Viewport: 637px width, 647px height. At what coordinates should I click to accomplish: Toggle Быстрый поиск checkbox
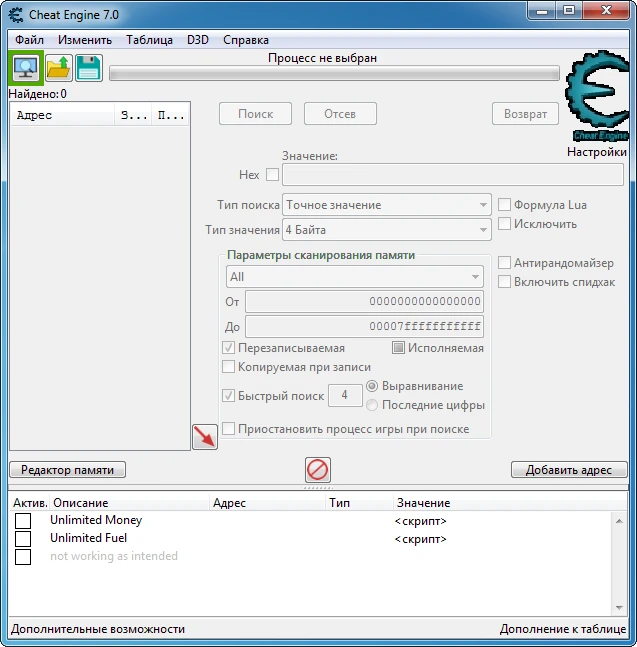pyautogui.click(x=228, y=395)
